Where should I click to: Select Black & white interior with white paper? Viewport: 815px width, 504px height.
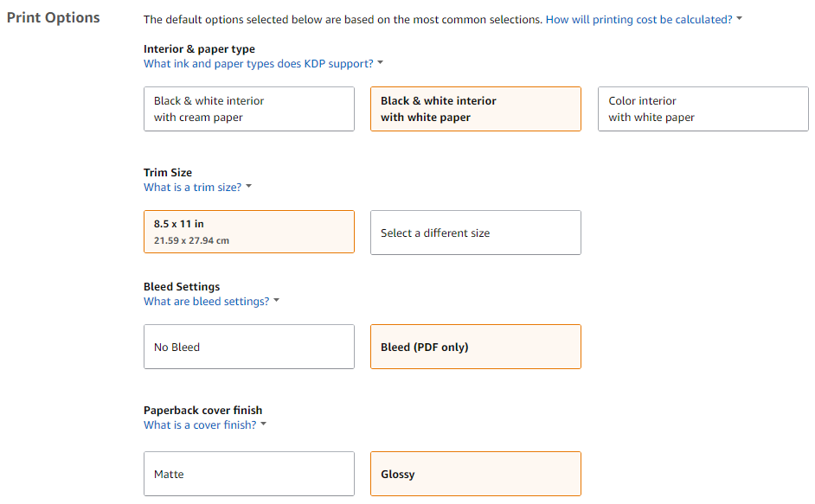point(476,109)
